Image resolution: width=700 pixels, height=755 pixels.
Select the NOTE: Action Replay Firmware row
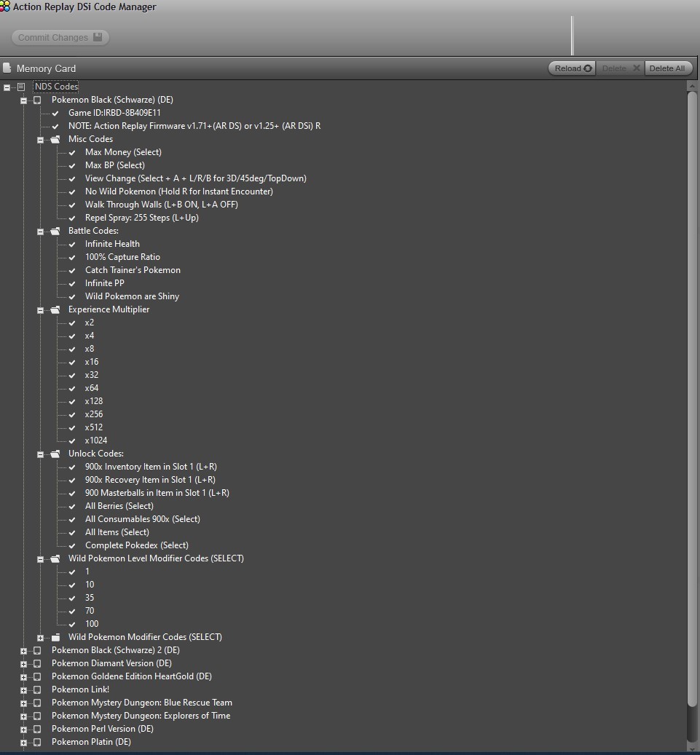tap(194, 126)
